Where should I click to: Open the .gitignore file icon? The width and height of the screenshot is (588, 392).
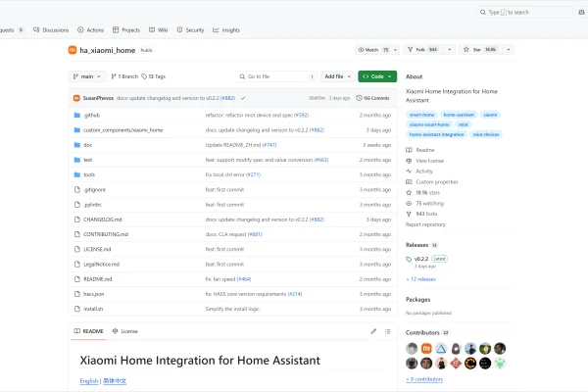point(77,190)
